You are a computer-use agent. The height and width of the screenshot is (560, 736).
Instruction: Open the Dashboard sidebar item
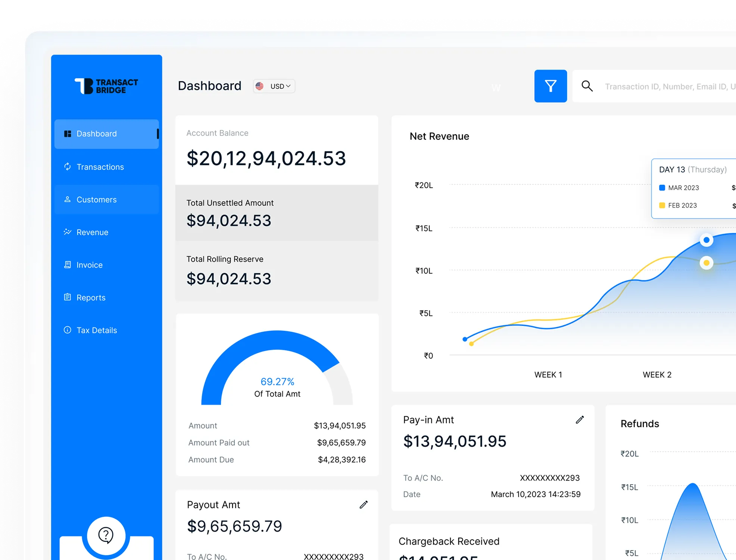click(x=106, y=134)
